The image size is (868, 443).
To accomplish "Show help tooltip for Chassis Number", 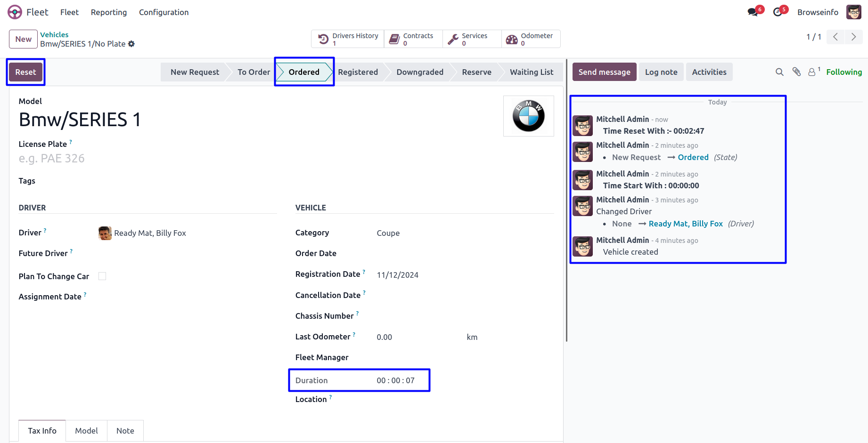I will (358, 314).
